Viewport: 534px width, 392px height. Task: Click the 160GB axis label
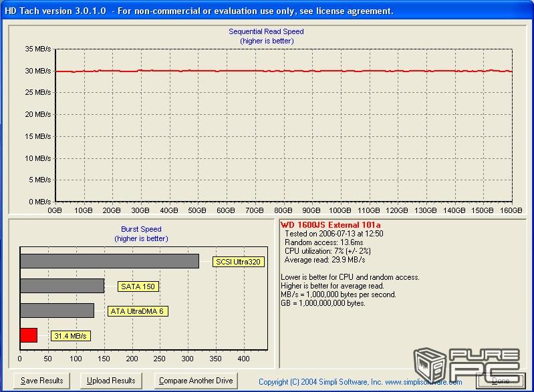(x=511, y=210)
